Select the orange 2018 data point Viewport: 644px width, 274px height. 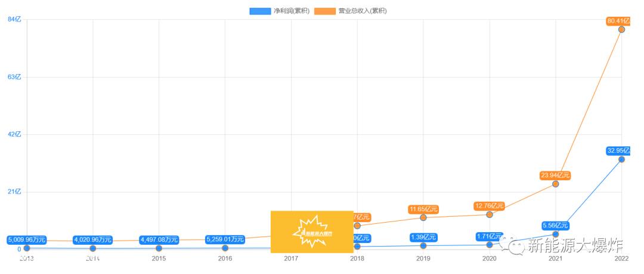(x=357, y=226)
